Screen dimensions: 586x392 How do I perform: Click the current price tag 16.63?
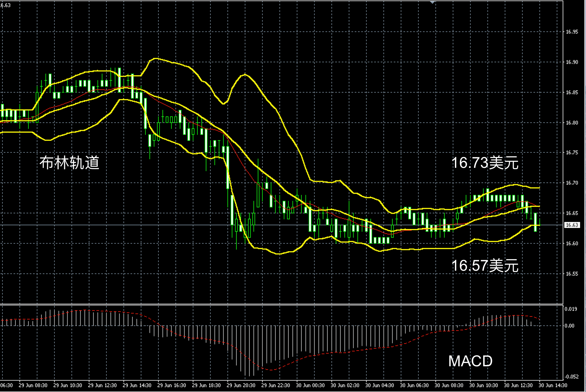[572, 225]
